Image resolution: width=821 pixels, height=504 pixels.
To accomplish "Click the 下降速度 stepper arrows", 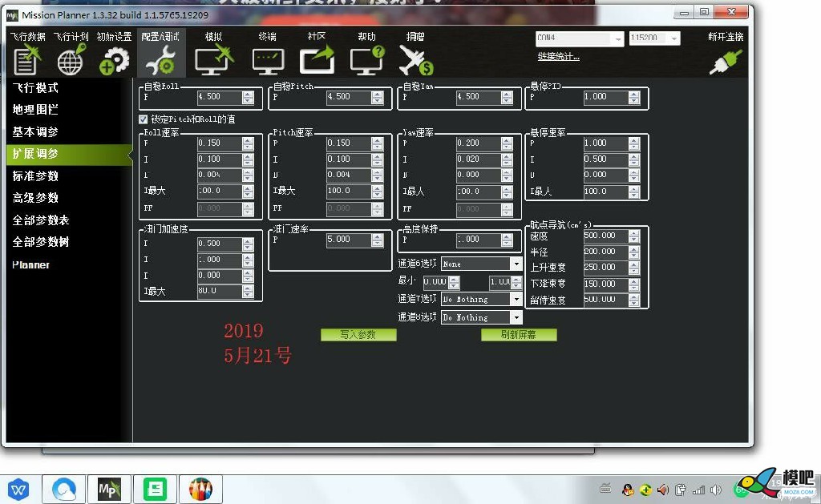I will tap(634, 284).
